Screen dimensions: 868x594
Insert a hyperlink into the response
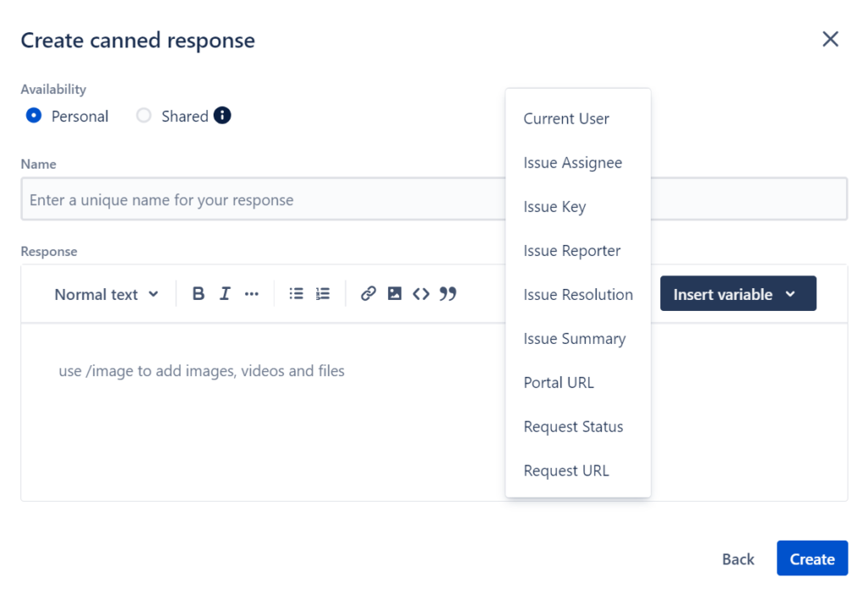point(368,293)
